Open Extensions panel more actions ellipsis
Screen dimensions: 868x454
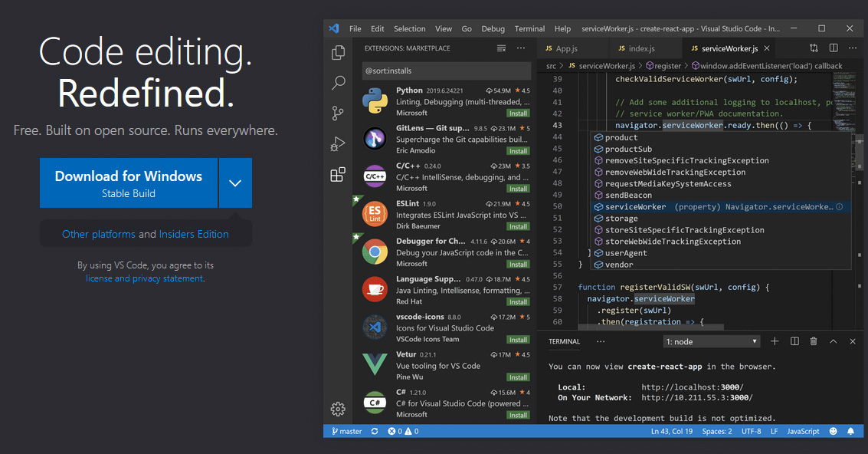[x=521, y=48]
